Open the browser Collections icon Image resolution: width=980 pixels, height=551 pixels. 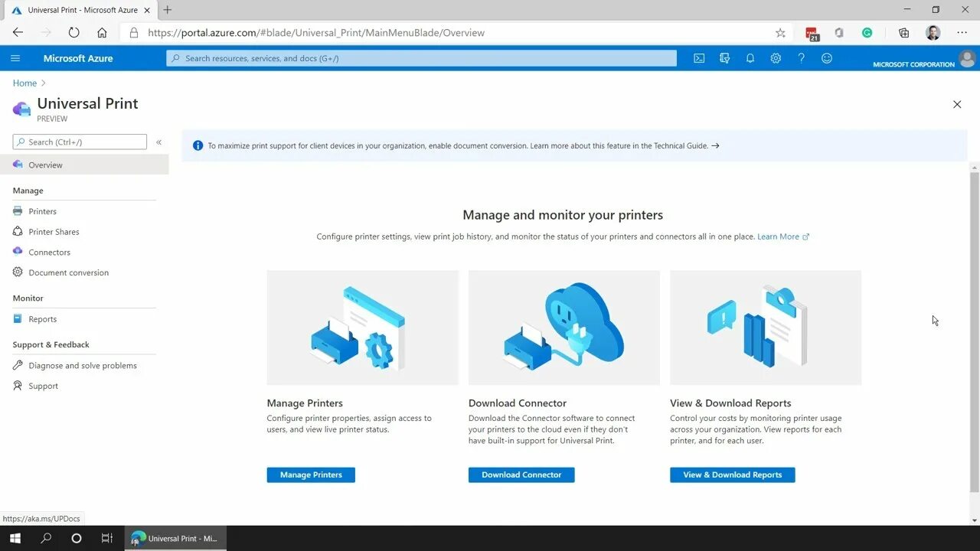tap(904, 33)
